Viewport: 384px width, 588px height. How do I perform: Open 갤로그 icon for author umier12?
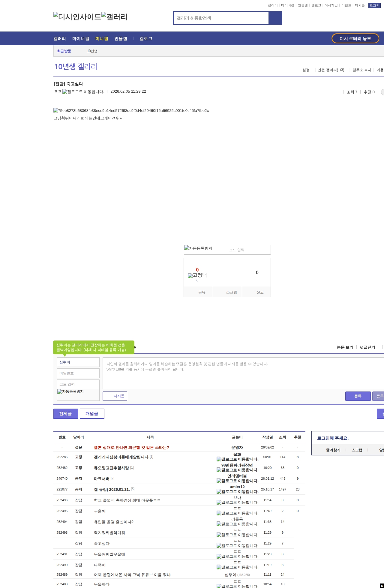(x=237, y=492)
